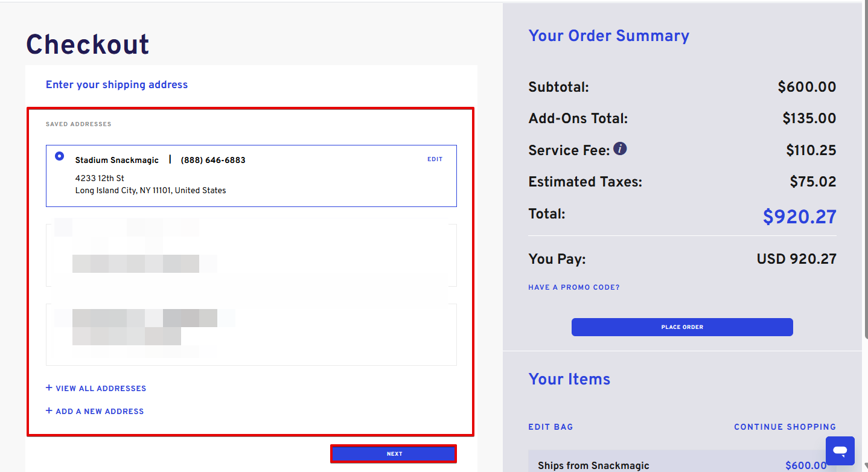
Task: Open the Add a New Address form
Action: [x=100, y=412]
